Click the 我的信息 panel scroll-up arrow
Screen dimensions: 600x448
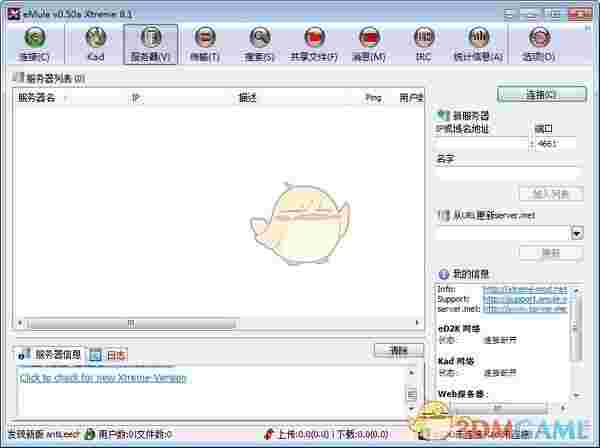click(576, 291)
